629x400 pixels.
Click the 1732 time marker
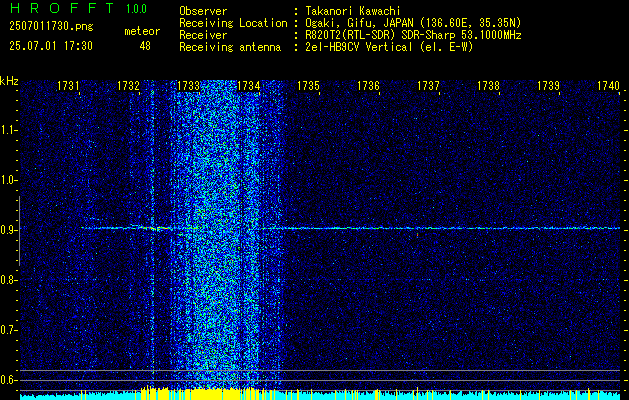point(128,85)
